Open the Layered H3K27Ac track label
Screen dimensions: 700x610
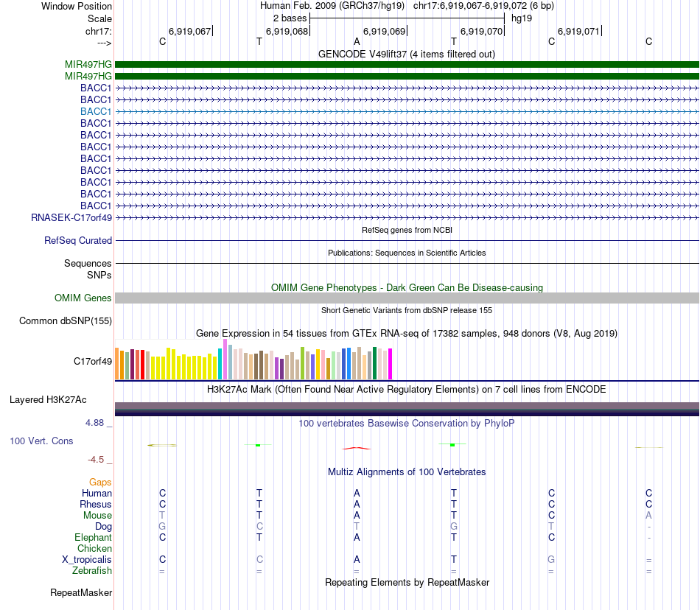tap(48, 400)
